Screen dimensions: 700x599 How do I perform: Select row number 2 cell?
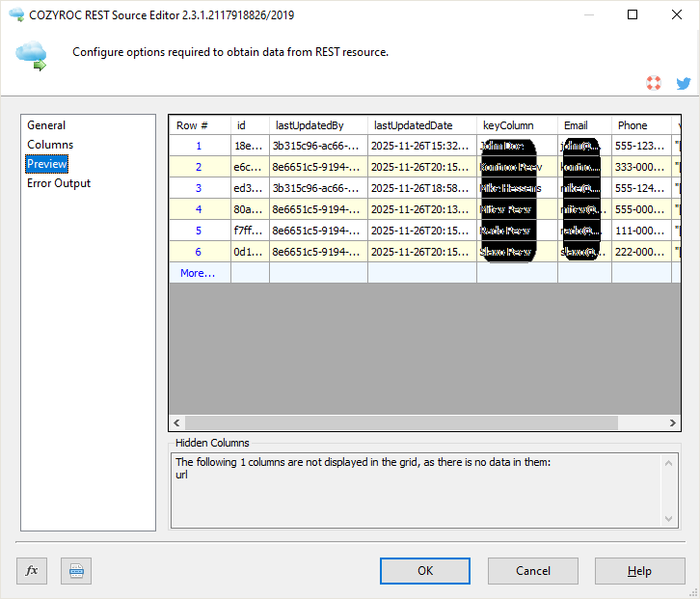[200, 167]
